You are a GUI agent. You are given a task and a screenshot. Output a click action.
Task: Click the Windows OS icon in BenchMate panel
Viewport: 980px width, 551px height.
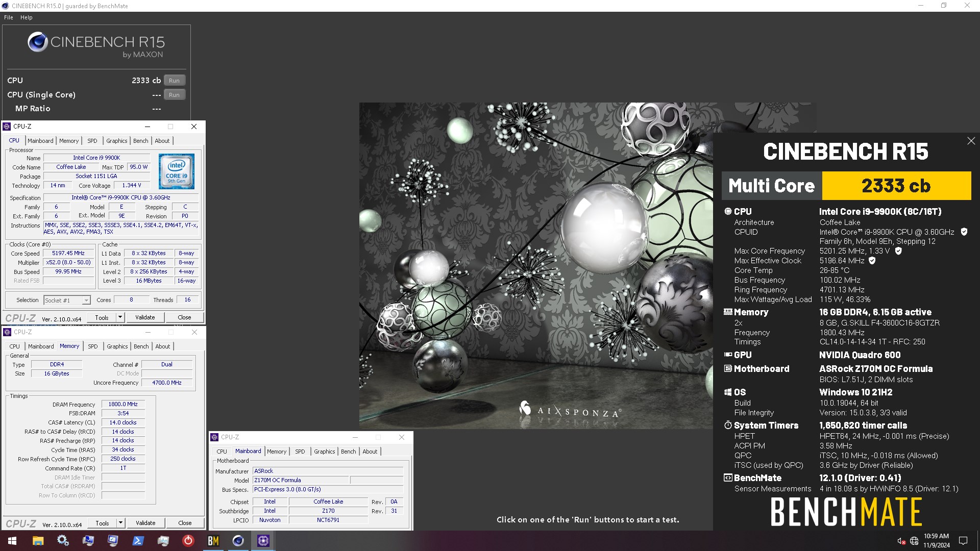click(x=728, y=392)
